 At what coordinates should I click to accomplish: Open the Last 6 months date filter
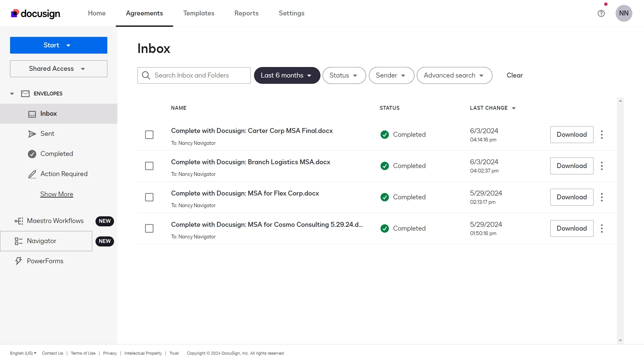click(287, 75)
